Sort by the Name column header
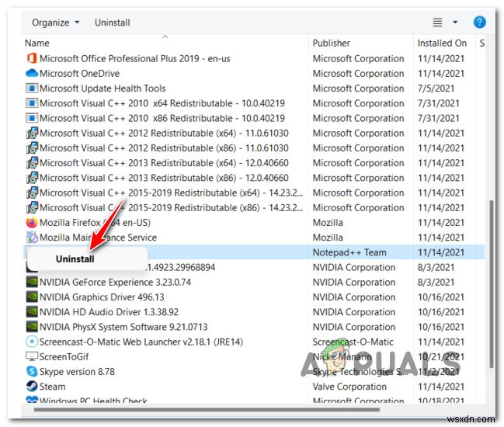Screen dimensions: 504x427 tap(37, 43)
